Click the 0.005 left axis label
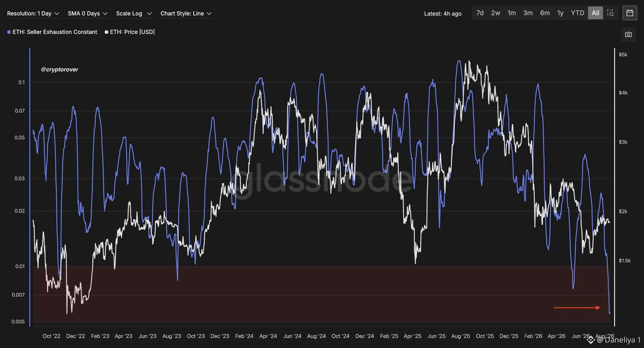The height and width of the screenshot is (348, 644). 18,322
